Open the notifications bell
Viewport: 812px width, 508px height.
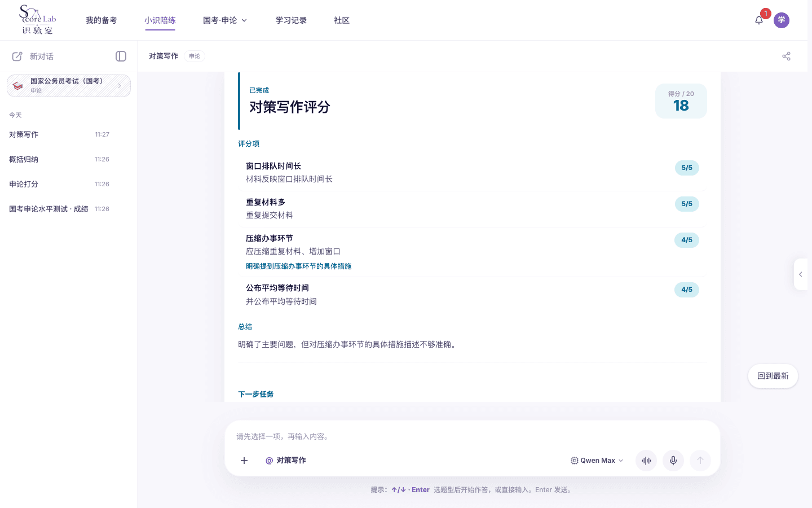(x=759, y=20)
